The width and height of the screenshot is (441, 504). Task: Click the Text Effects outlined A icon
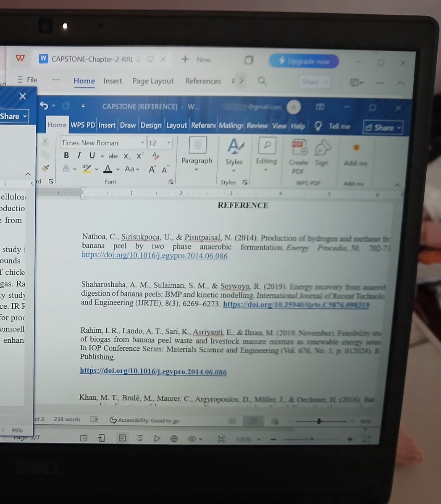[66, 169]
